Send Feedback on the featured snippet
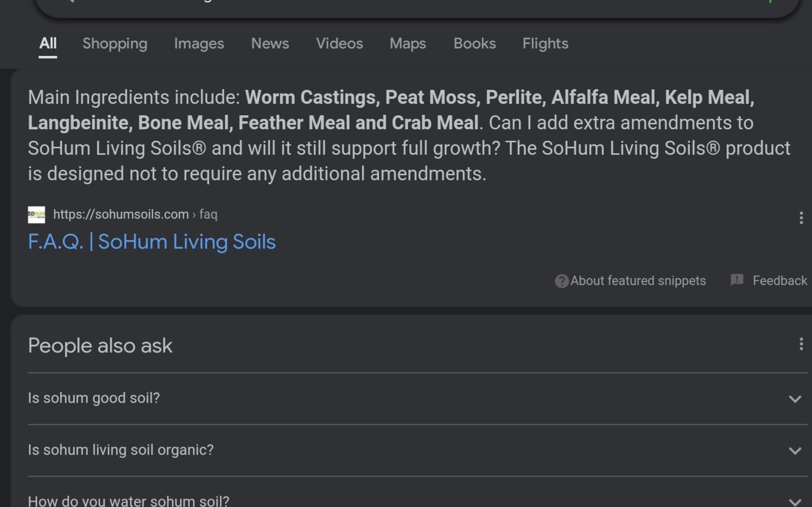812x507 pixels. click(770, 281)
